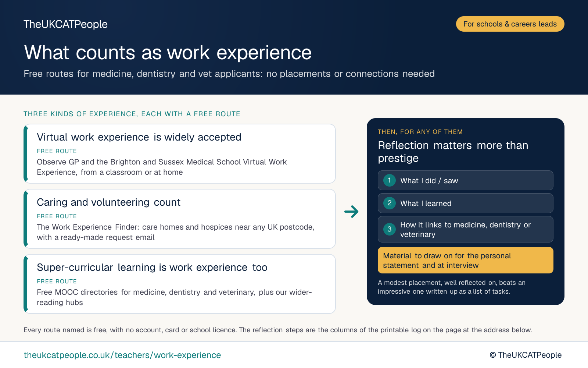Click number 2 circle beside 'What I learned'
The height and width of the screenshot is (368, 588).
coord(390,203)
